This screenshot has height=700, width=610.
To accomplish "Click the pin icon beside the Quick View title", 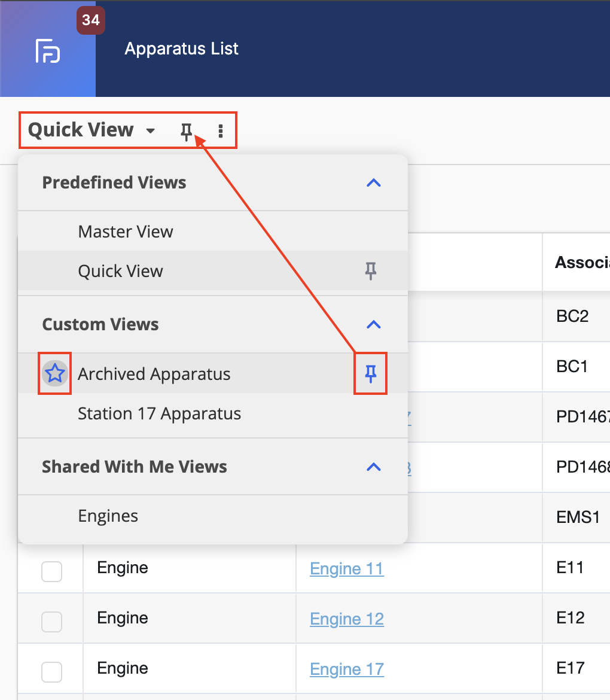I will [x=187, y=131].
